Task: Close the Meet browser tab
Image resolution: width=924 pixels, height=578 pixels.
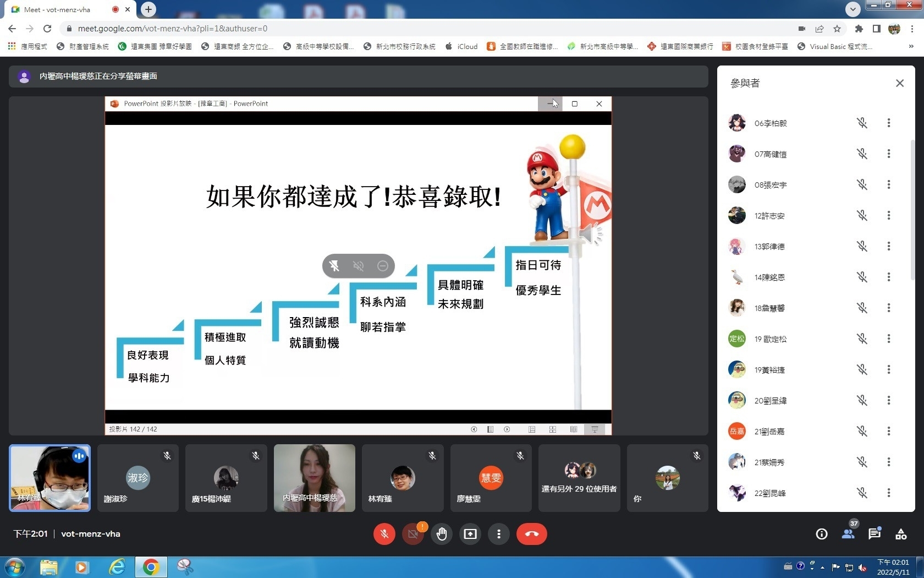Action: point(128,9)
